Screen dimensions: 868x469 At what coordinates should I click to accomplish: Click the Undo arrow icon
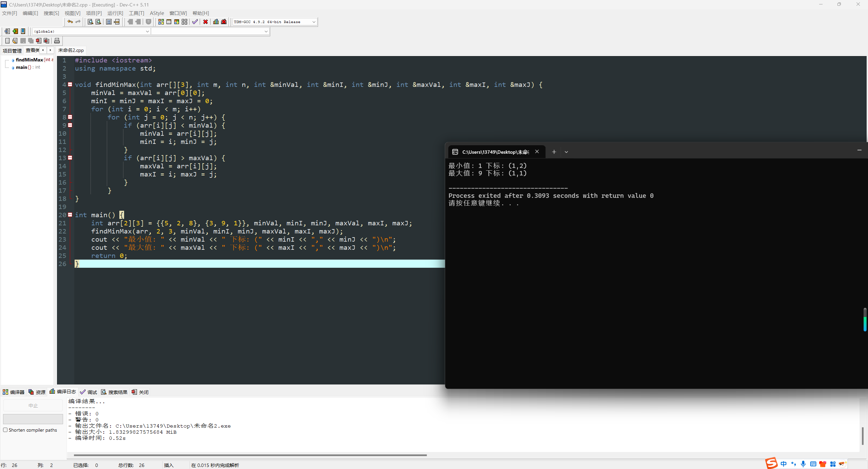coord(70,22)
